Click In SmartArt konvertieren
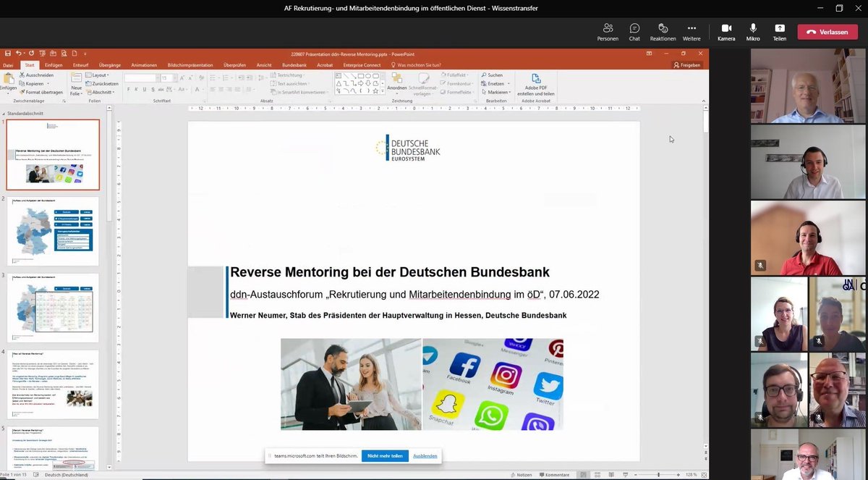 [301, 92]
